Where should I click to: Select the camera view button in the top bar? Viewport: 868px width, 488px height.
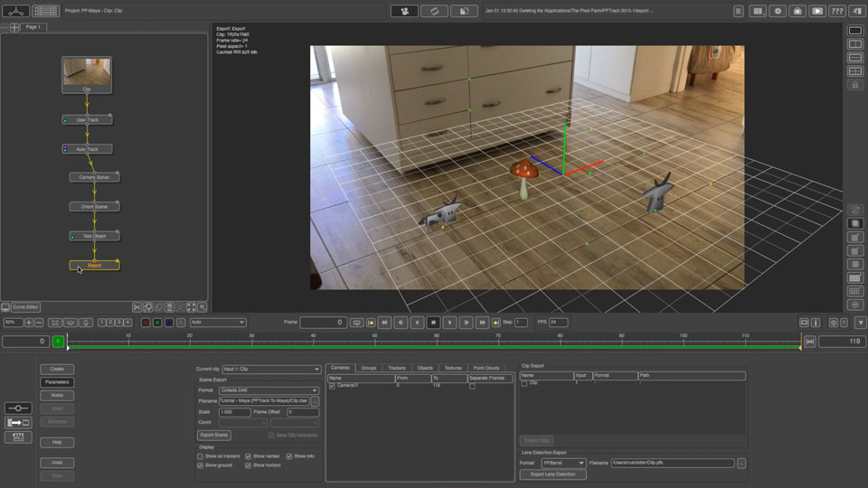click(x=404, y=11)
